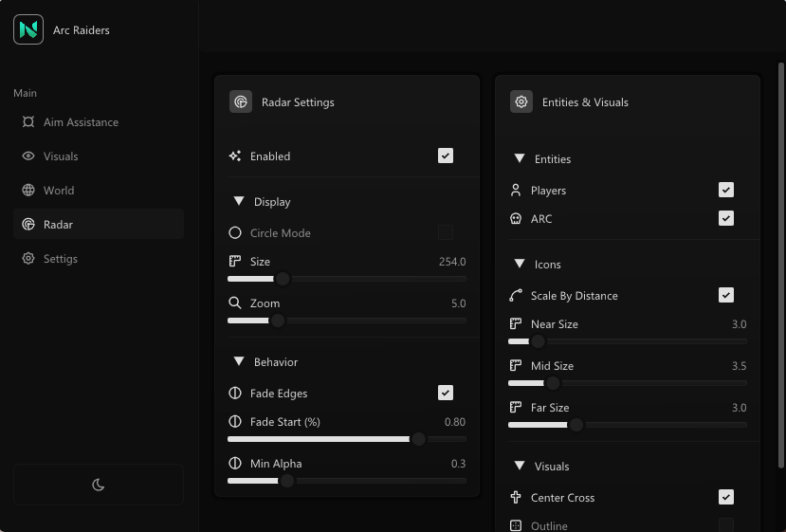Click the Near Size slider
786x532 pixels.
pos(628,341)
